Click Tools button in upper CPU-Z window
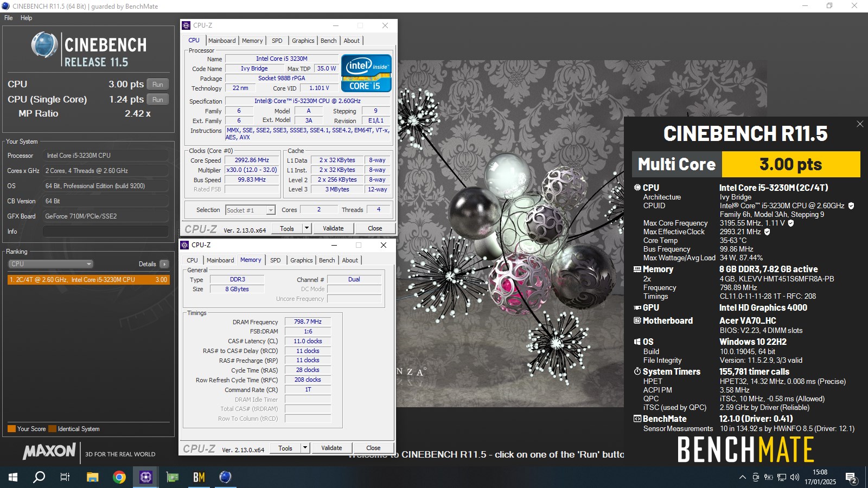 (287, 228)
